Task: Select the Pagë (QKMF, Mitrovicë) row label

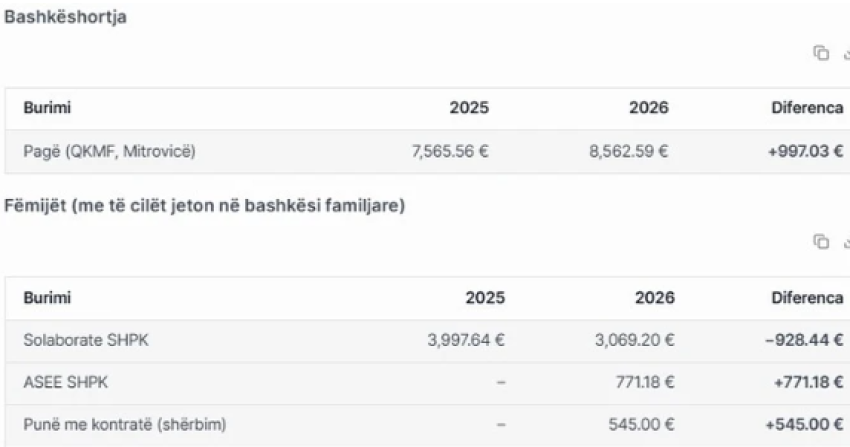Action: pos(108,152)
